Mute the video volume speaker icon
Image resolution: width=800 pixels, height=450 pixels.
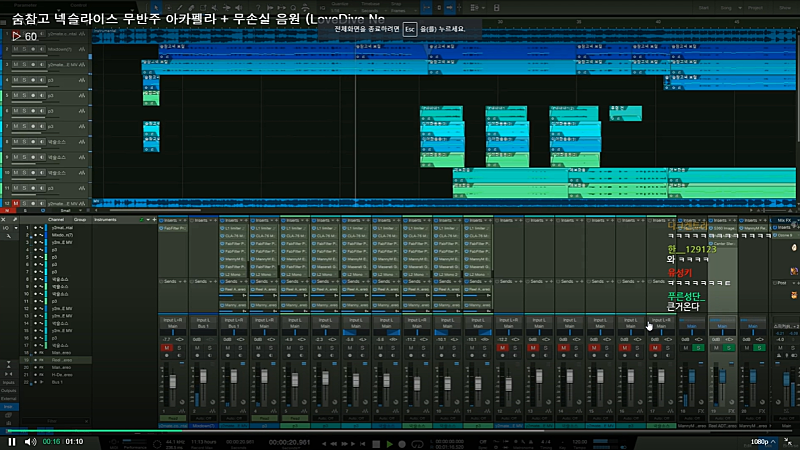[x=30, y=441]
